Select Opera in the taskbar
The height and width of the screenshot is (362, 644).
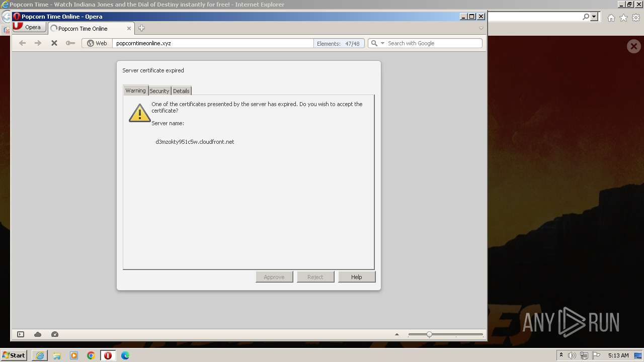pyautogui.click(x=108, y=355)
